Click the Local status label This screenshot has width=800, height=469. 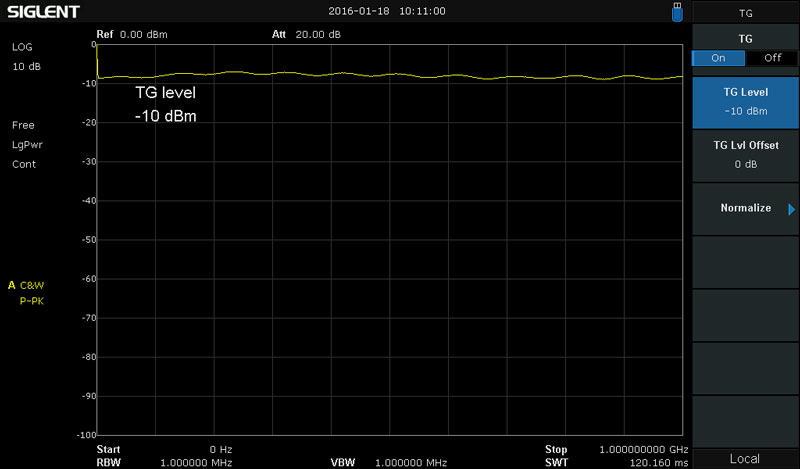[x=745, y=458]
